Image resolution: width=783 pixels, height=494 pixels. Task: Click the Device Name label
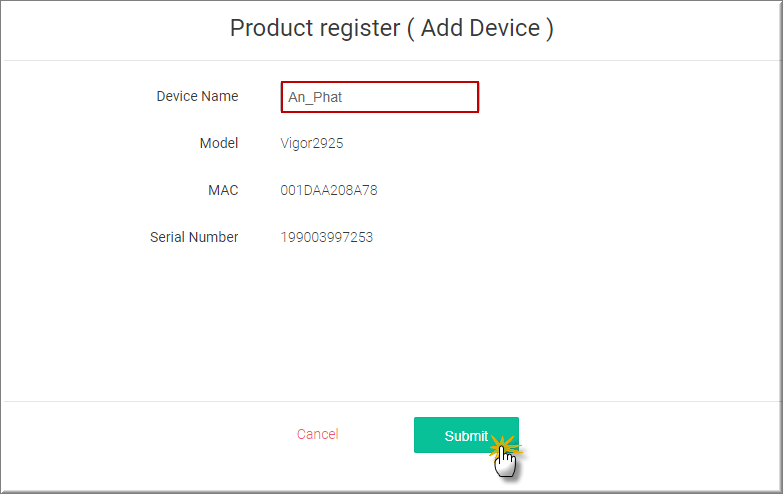pyautogui.click(x=197, y=96)
